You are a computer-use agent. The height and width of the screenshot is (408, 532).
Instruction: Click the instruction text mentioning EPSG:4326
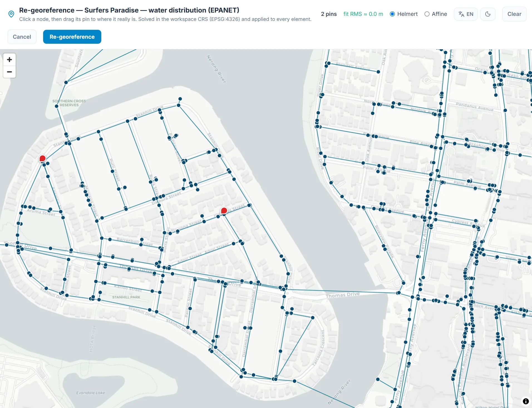[x=165, y=19]
